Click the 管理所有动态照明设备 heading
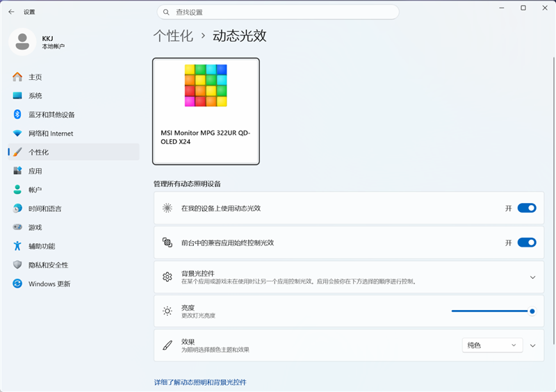 [187, 183]
